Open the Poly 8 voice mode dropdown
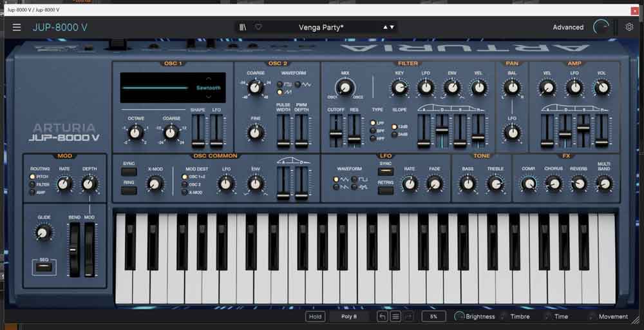The width and height of the screenshot is (644, 330). 349,316
